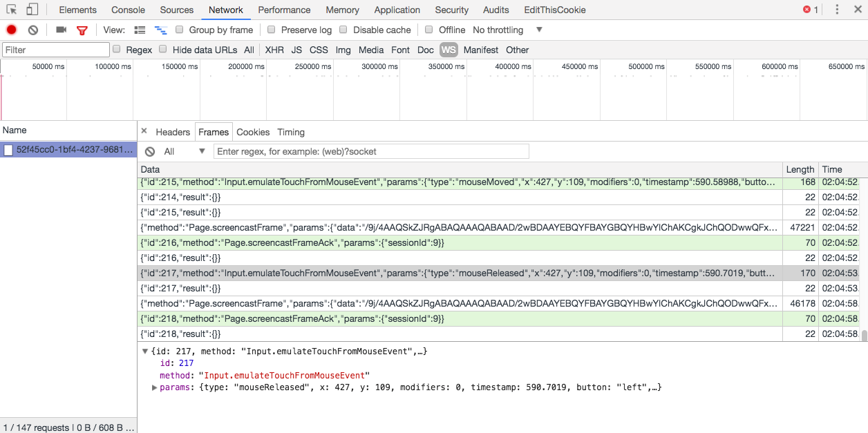The image size is (868, 433).
Task: Go to the Memory tab
Action: 343,10
